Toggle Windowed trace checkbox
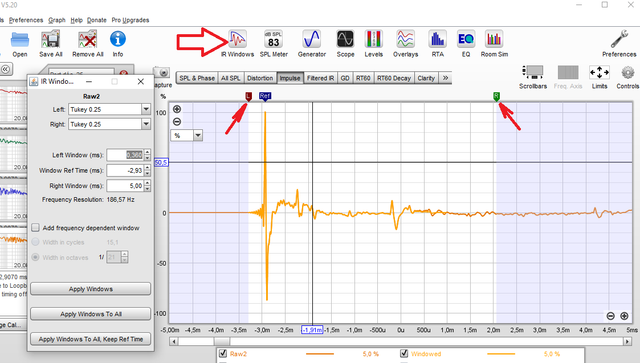Viewport: 640px width, 363px height. [404, 354]
